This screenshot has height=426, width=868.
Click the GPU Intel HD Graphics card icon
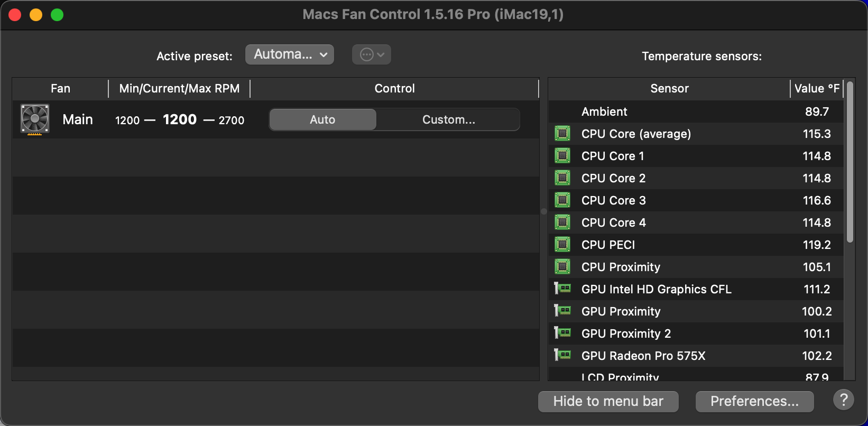[562, 289]
